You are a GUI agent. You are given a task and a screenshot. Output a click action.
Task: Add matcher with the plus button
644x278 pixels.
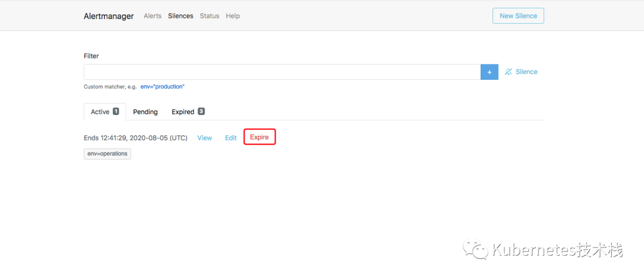[490, 72]
